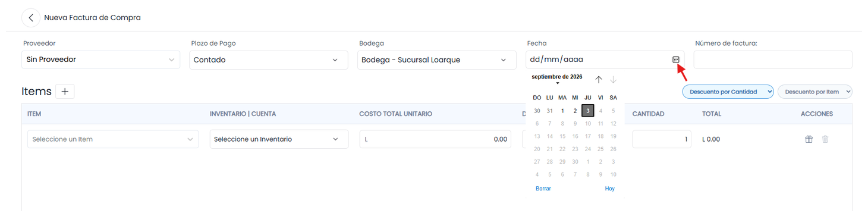The width and height of the screenshot is (868, 217).
Task: Click the Costo Total Unitario 0.00 field
Action: (435, 139)
